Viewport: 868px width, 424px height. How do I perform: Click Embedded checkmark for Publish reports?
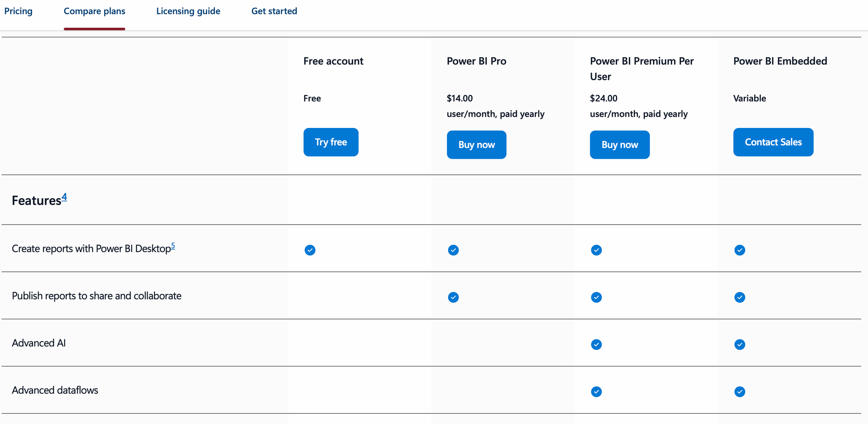pos(740,297)
